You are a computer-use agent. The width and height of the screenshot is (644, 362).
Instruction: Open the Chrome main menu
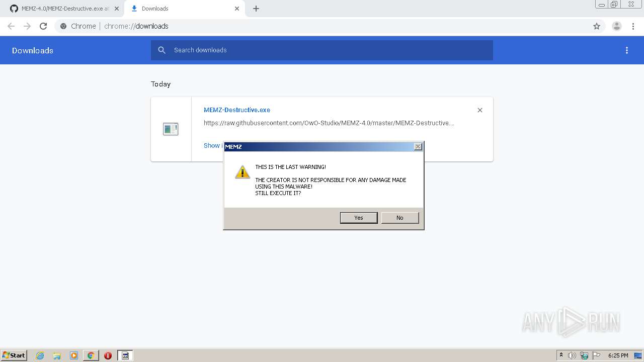point(633,26)
